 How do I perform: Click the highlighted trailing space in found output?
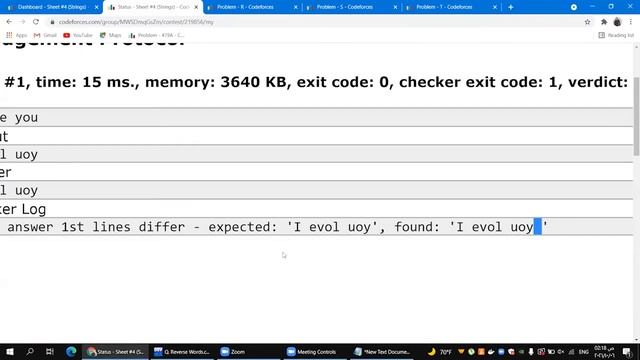tap(538, 227)
